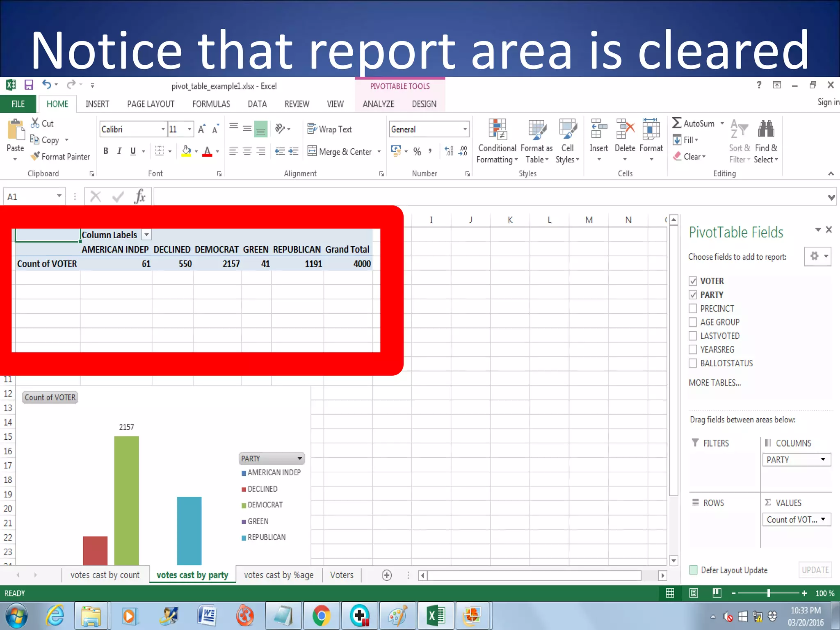Image resolution: width=840 pixels, height=630 pixels.
Task: Click the Insert Function fx icon
Action: pos(140,196)
